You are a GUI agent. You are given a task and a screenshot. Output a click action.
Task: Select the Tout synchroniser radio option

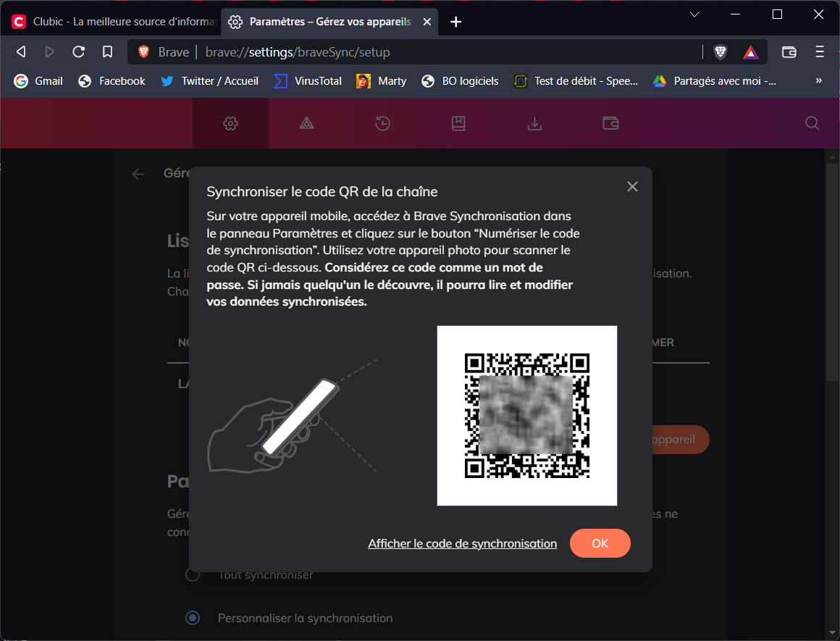pyautogui.click(x=193, y=574)
